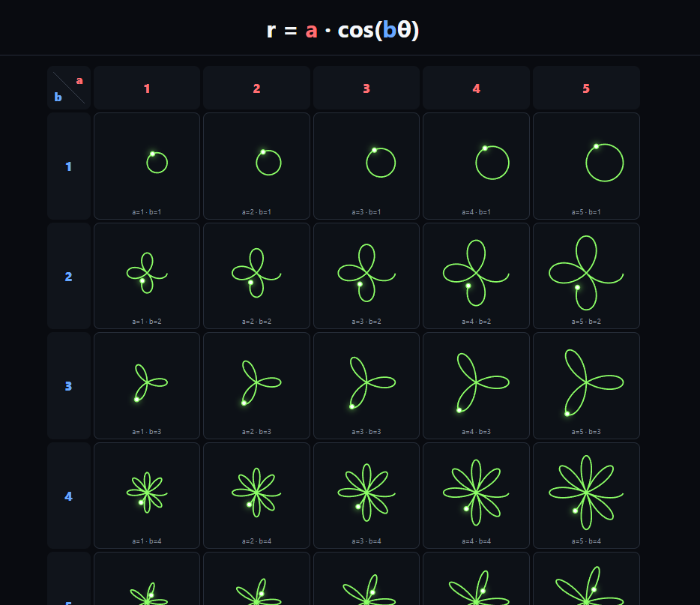Click the 'a=1 · b=4' caption label
Screen dimensions: 700x605
point(147,541)
